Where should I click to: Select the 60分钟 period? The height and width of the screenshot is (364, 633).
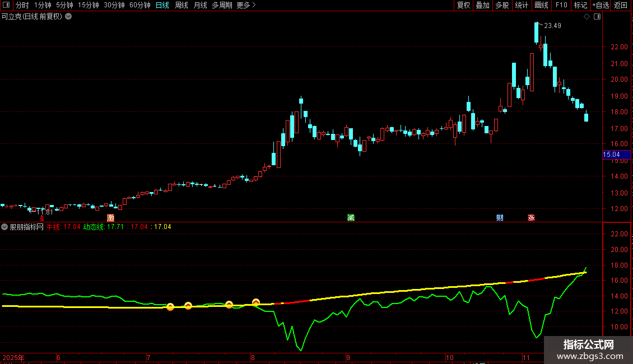coord(140,5)
